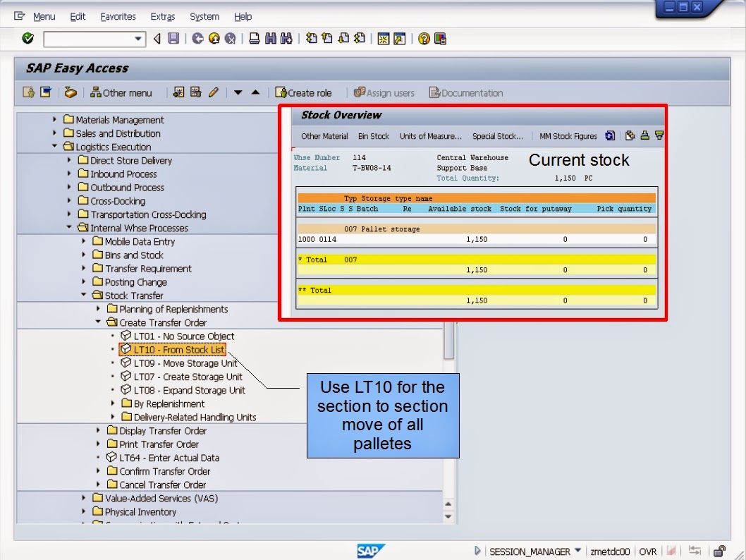
Task: Expand the Sales and Distribution folder
Action: click(x=54, y=133)
